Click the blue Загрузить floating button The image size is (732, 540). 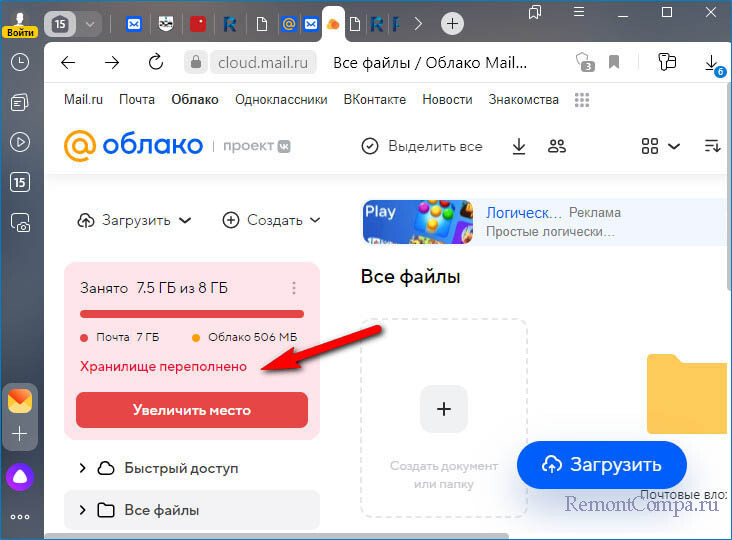coord(602,464)
